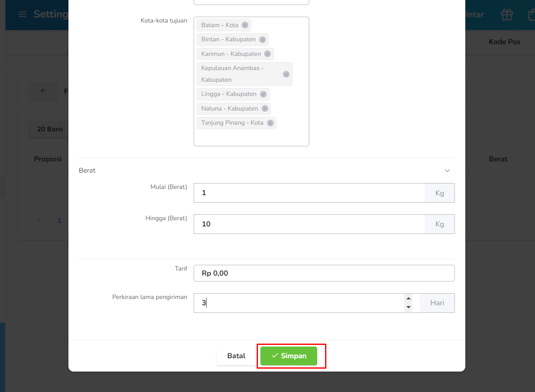Remove the Batam - Kota tag
Image resolution: width=535 pixels, height=392 pixels.
coord(245,25)
